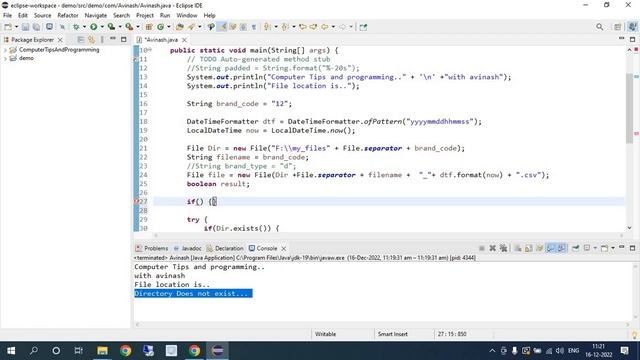Switch to the Problems tab

151,248
